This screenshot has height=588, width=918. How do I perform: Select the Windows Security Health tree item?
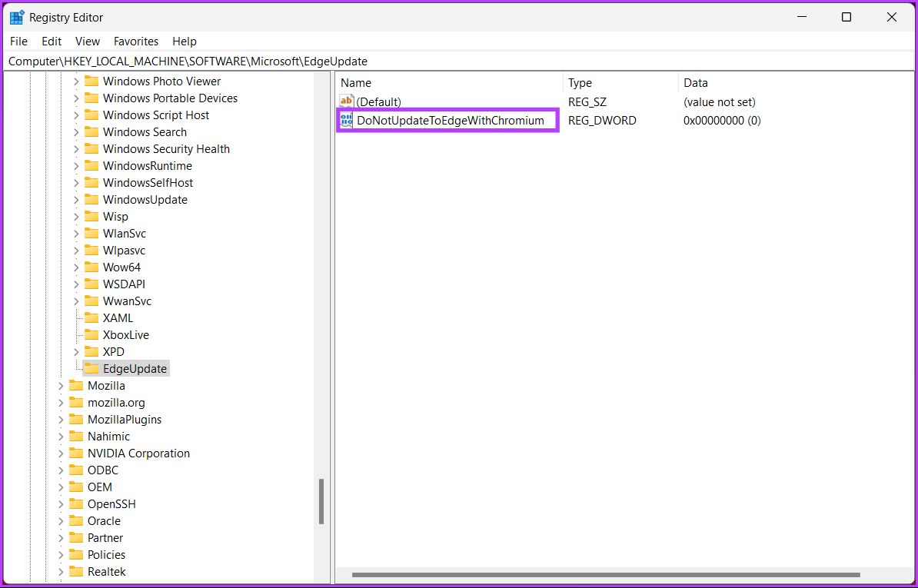click(166, 149)
